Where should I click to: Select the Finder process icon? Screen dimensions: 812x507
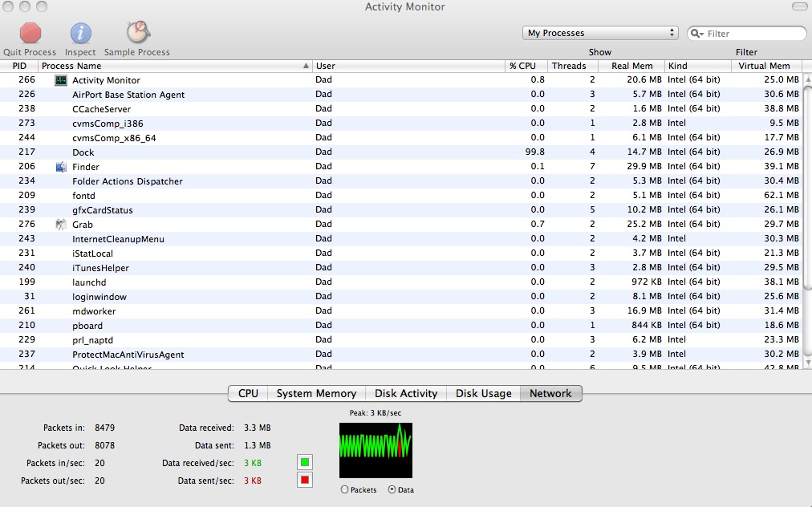(61, 167)
